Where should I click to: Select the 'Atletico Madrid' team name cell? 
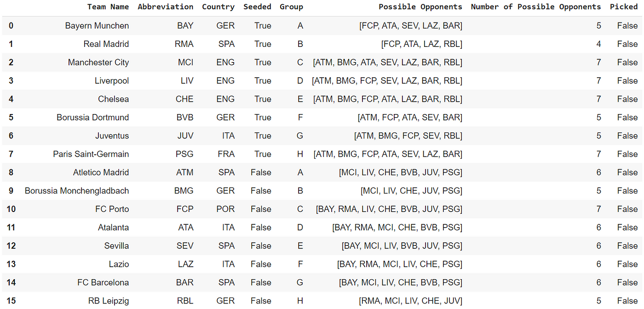point(101,173)
